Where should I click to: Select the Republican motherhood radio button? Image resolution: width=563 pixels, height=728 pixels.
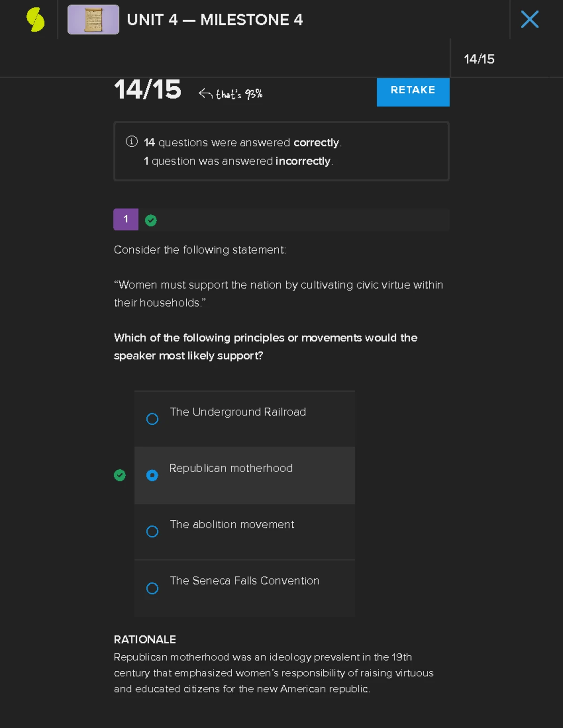click(152, 475)
